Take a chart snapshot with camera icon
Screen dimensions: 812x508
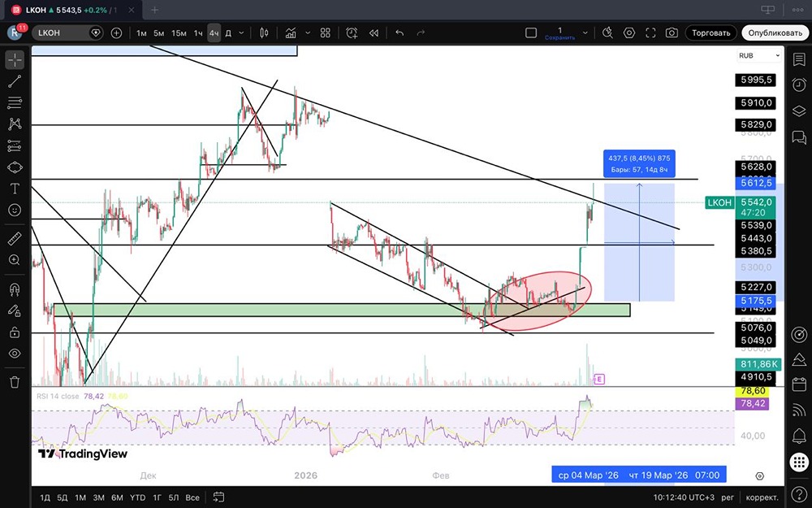click(672, 33)
